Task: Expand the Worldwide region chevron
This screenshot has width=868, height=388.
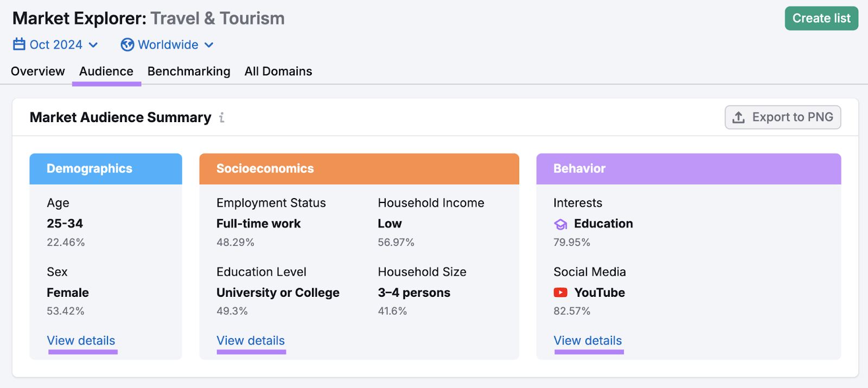Action: coord(209,45)
